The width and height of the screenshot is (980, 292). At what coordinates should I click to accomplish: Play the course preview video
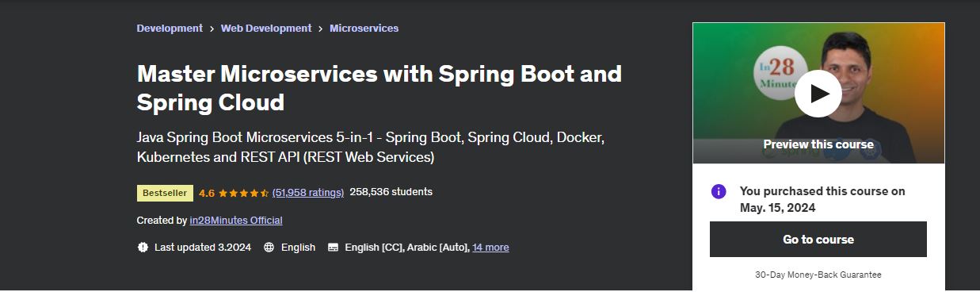click(x=818, y=94)
